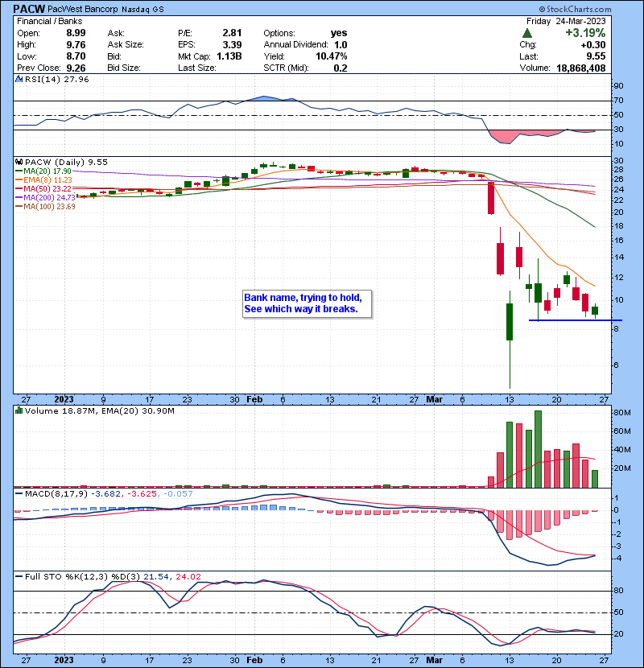This screenshot has width=644, height=668.
Task: Click the blue horizontal support line
Action: [563, 320]
